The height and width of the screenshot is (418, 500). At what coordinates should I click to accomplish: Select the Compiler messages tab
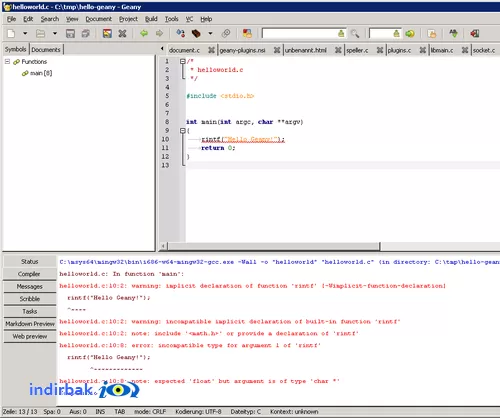coord(29,274)
